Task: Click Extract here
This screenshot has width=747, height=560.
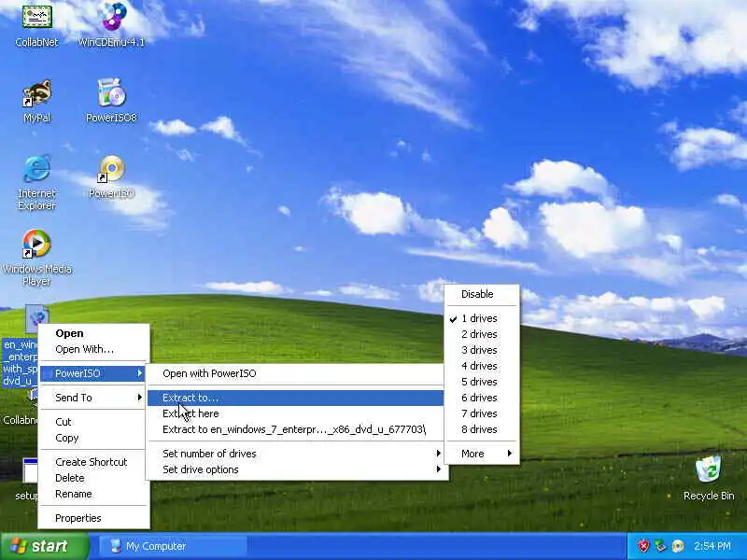Action: [x=296, y=413]
